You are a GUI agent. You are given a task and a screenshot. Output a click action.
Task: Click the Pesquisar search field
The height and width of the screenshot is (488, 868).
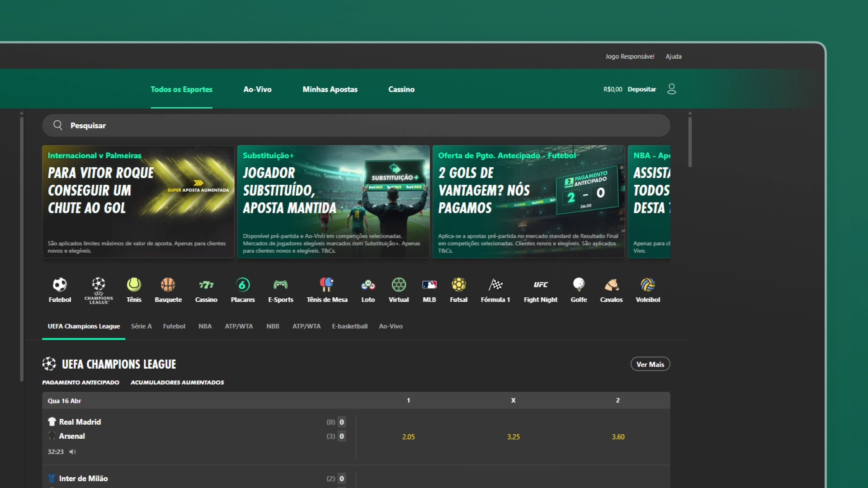click(x=356, y=125)
